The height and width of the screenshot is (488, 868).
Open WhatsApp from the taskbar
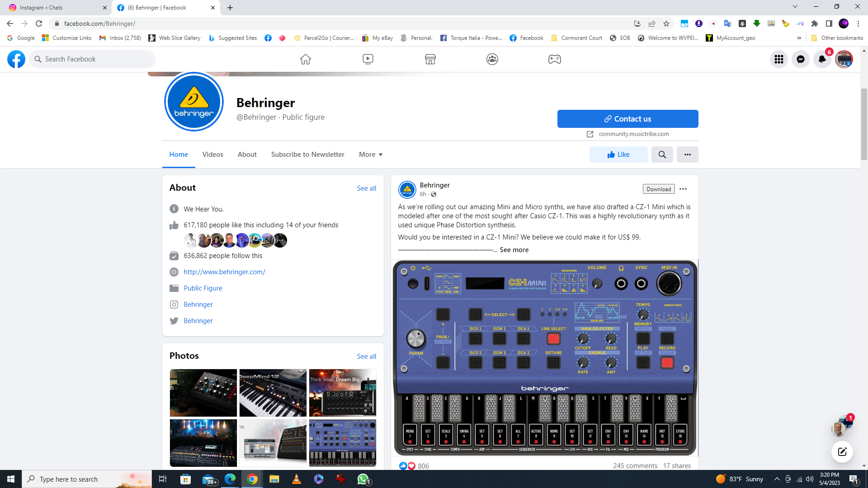tap(363, 479)
